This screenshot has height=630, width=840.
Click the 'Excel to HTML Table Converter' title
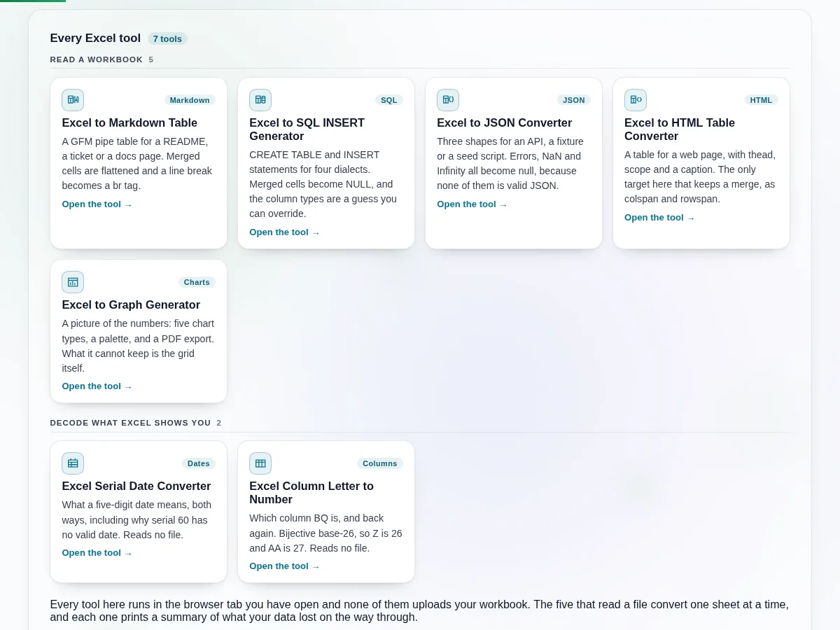click(680, 129)
